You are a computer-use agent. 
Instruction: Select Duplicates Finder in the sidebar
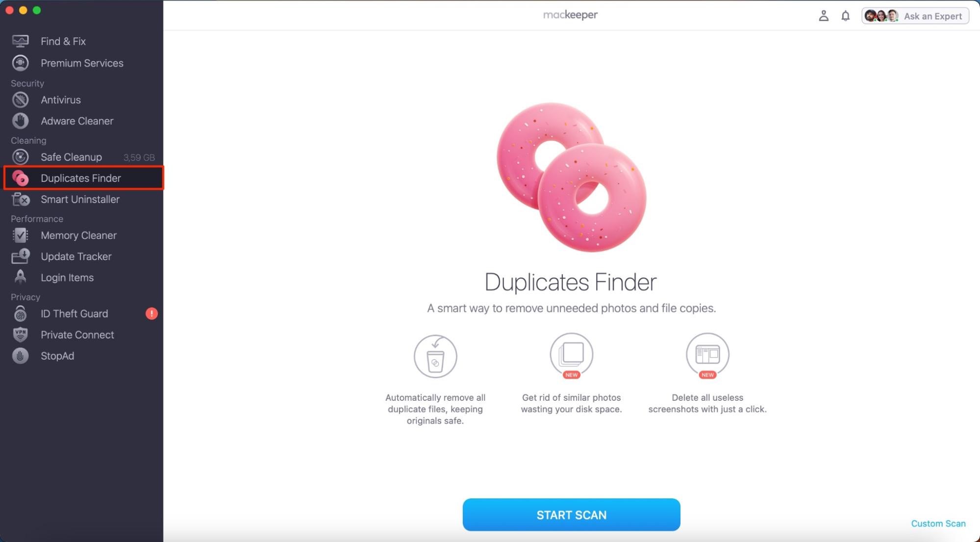point(83,178)
